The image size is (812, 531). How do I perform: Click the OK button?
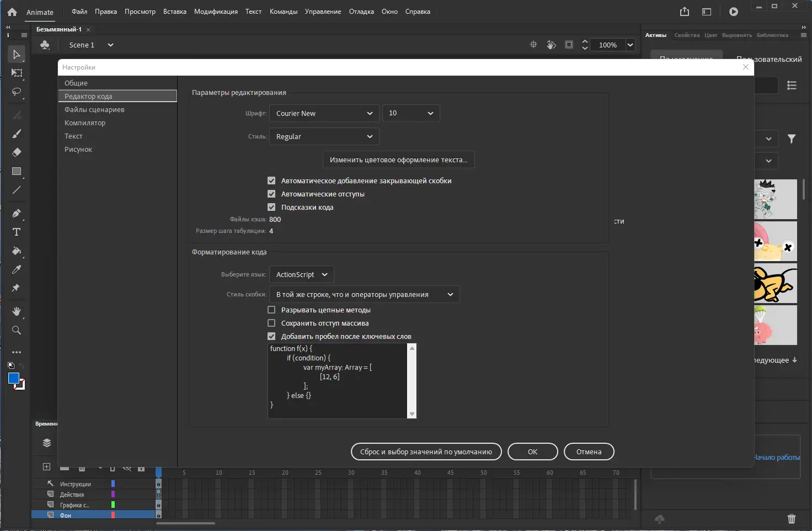tap(532, 452)
